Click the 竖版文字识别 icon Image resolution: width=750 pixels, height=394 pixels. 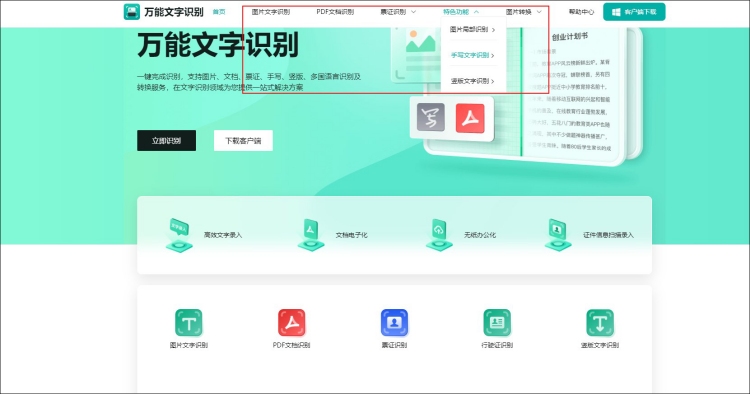pyautogui.click(x=600, y=323)
